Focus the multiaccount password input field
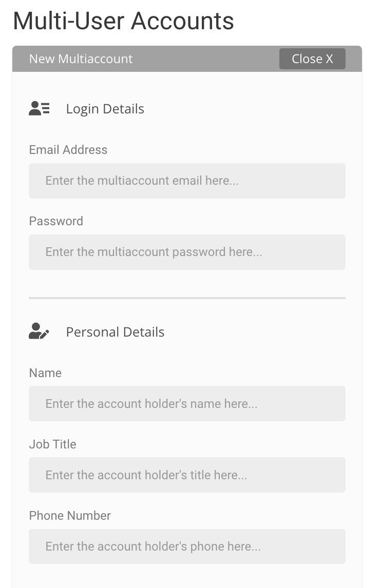This screenshot has height=588, width=381. [x=187, y=252]
